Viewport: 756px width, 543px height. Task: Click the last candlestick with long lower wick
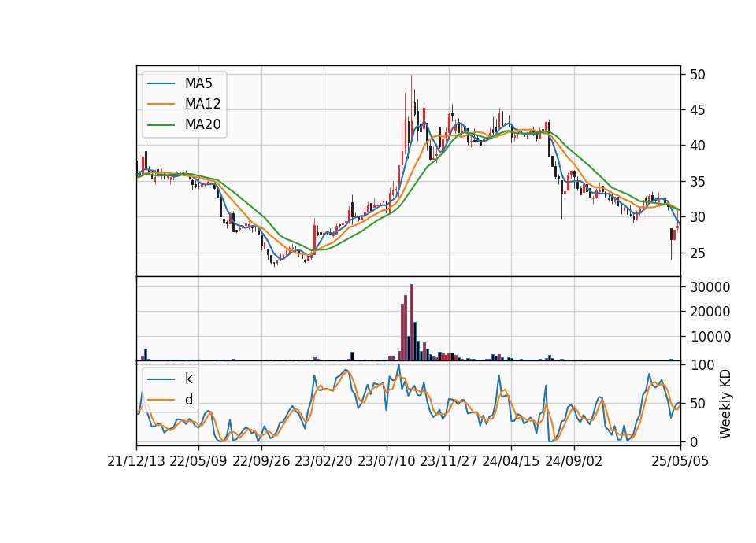click(x=671, y=244)
